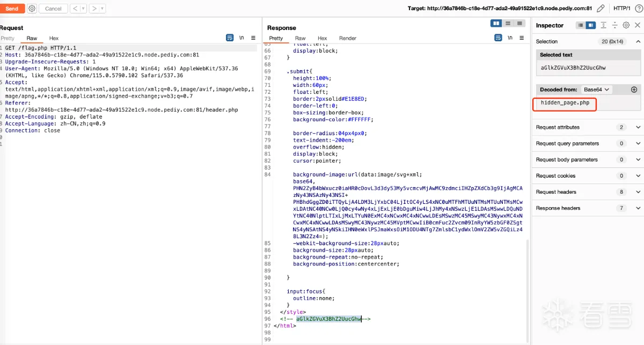Toggle non-printable characters in the Response panel
644x345 pixels.
pyautogui.click(x=510, y=38)
